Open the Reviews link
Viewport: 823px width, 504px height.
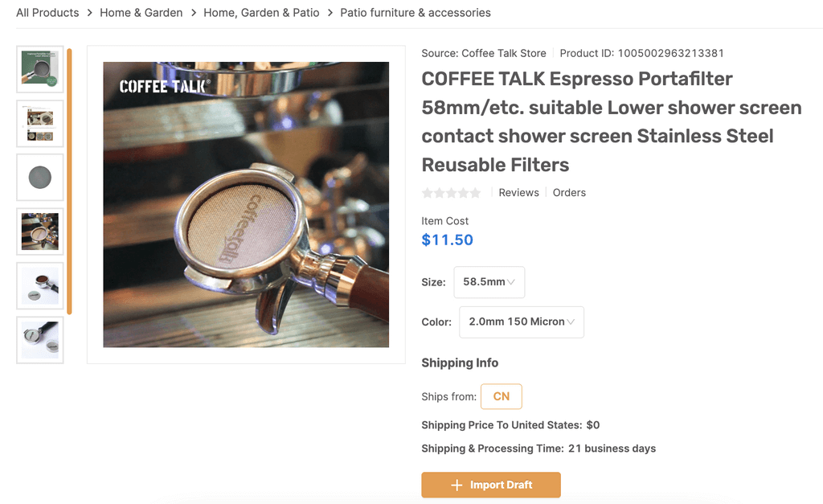(x=518, y=193)
